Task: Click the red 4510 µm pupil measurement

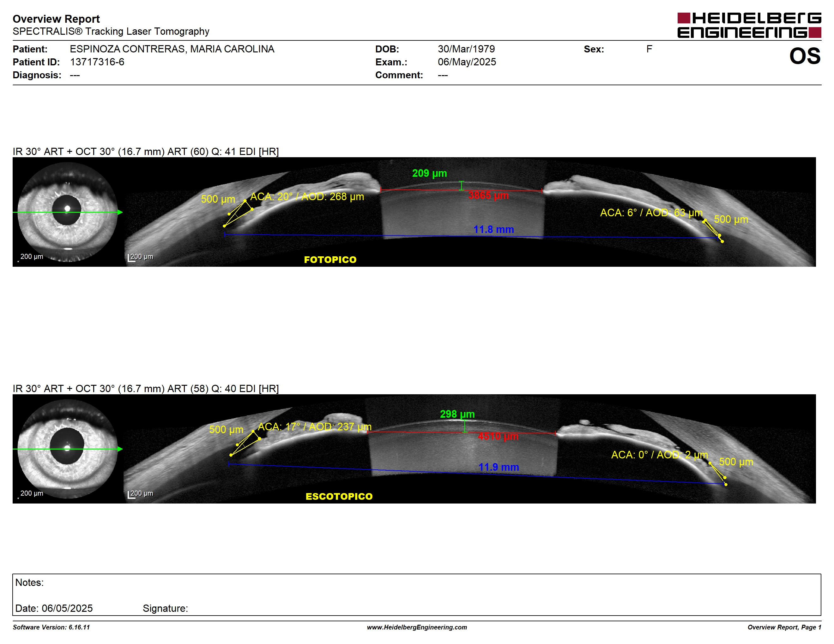Action: 498,436
